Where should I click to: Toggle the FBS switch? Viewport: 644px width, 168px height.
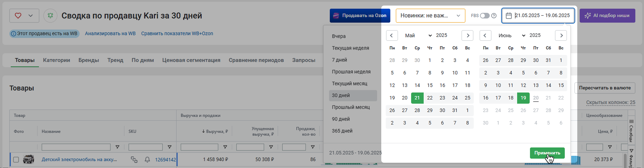coord(484,15)
